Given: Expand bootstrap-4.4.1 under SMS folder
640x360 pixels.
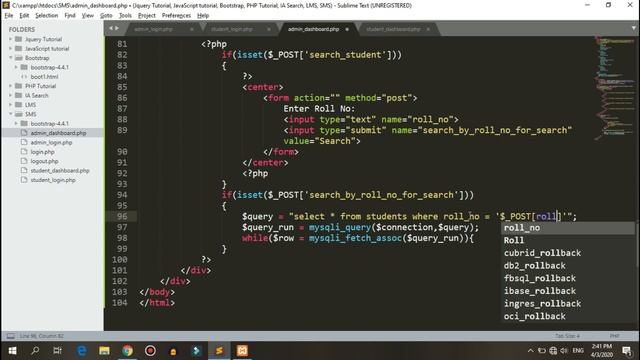Looking at the screenshot, I should [16, 124].
